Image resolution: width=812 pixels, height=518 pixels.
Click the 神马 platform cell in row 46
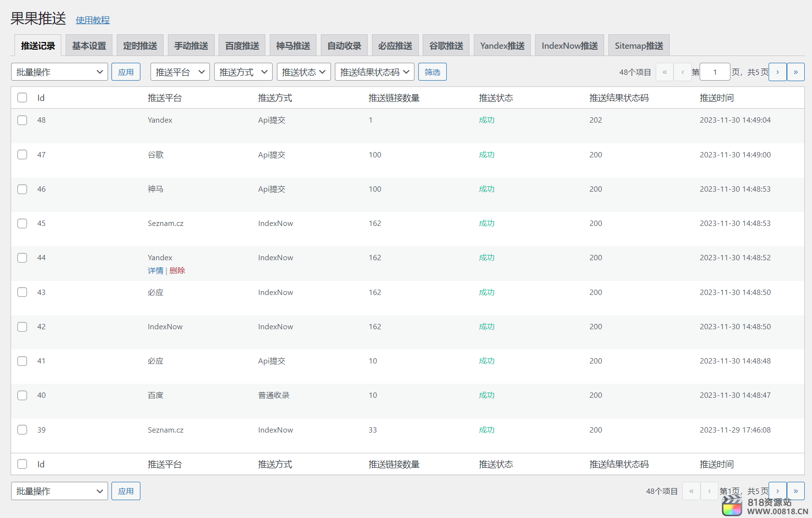(155, 189)
